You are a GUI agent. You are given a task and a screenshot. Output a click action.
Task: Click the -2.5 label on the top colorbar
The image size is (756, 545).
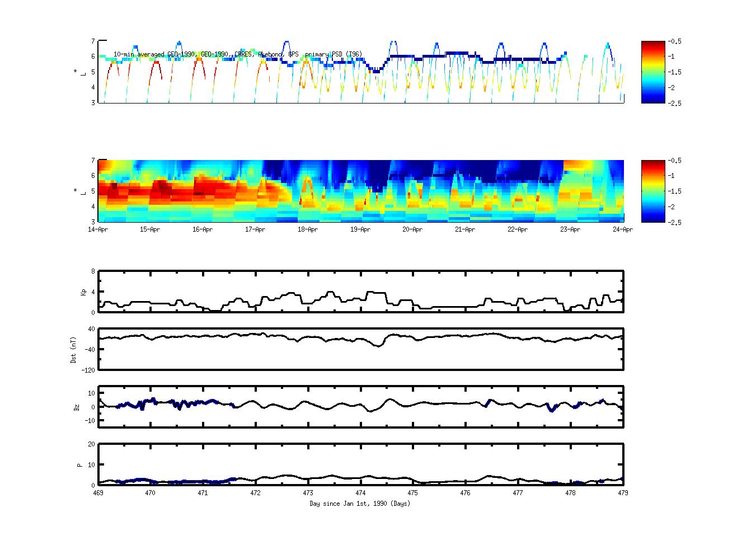(673, 103)
